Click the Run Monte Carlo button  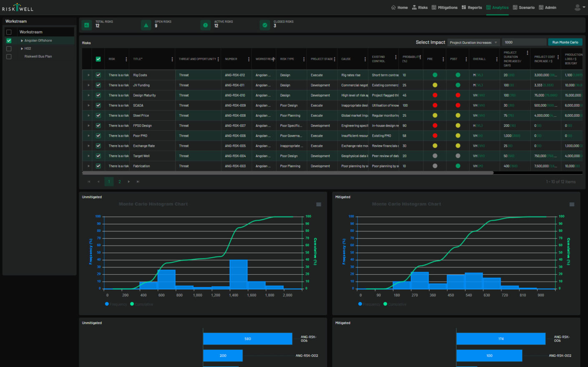click(565, 42)
